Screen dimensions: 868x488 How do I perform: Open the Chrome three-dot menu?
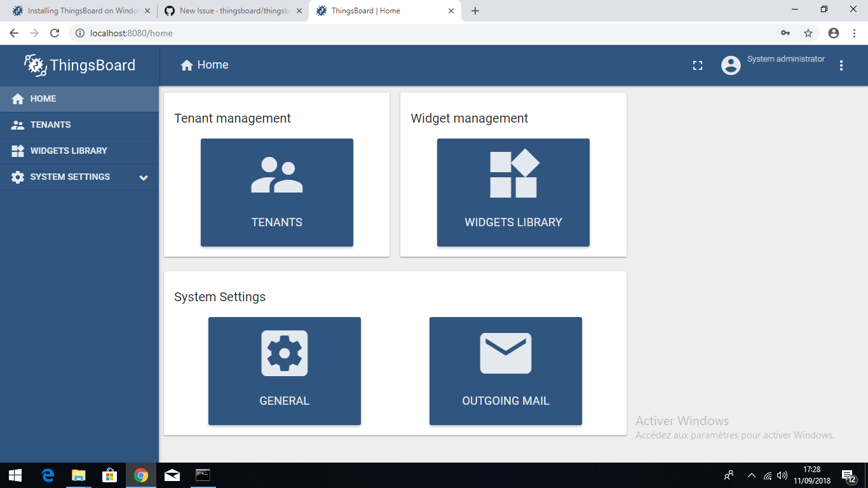(x=853, y=33)
